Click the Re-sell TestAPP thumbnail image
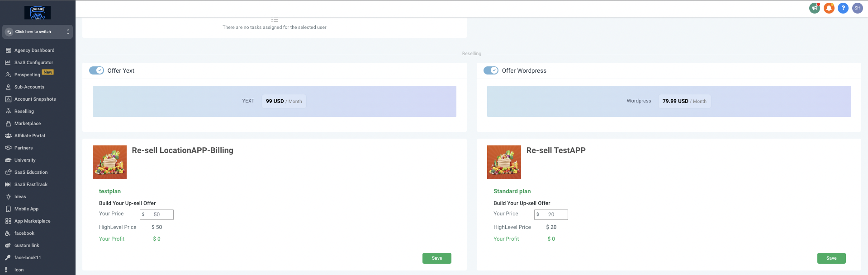868x275 pixels. [x=504, y=162]
